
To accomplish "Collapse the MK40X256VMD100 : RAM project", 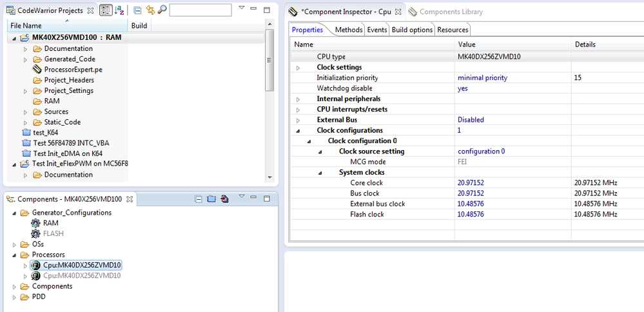I will (14, 38).
